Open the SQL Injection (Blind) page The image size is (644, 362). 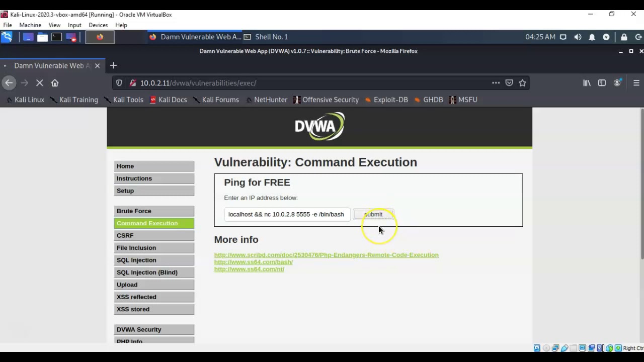click(x=154, y=273)
